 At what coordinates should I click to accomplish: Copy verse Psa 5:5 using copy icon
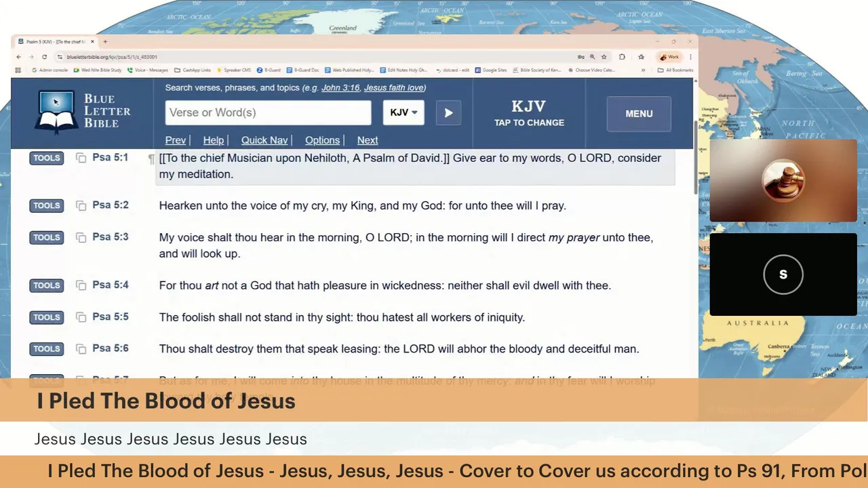coord(81,317)
